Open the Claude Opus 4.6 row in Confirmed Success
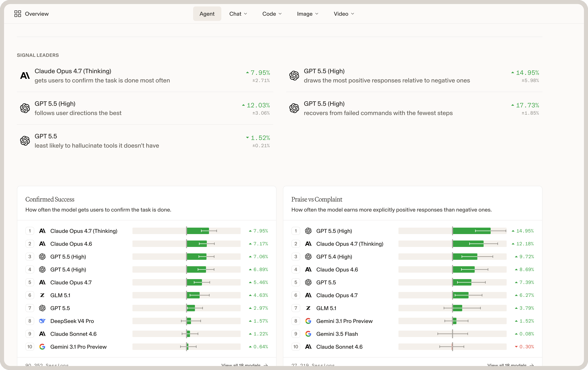 147,244
